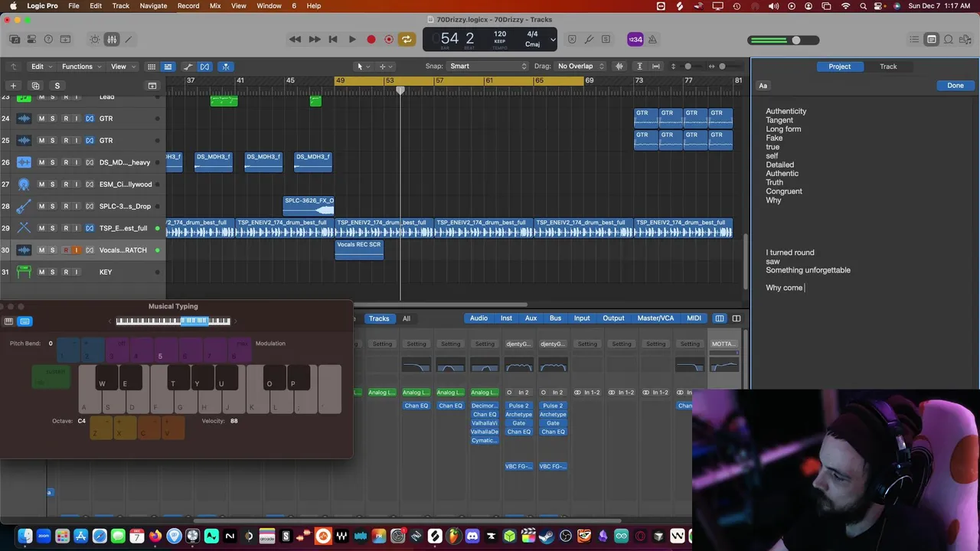Open the Functions dropdown menu

[x=81, y=67]
